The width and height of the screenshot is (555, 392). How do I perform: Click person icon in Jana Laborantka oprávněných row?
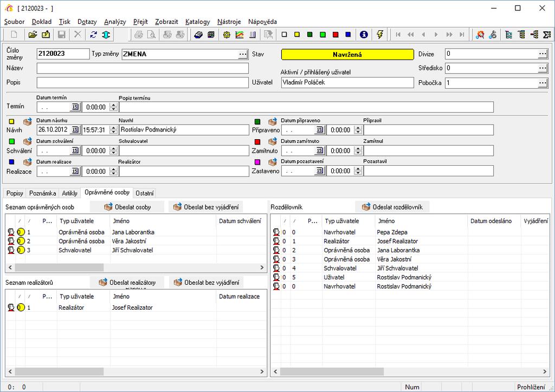click(x=11, y=232)
